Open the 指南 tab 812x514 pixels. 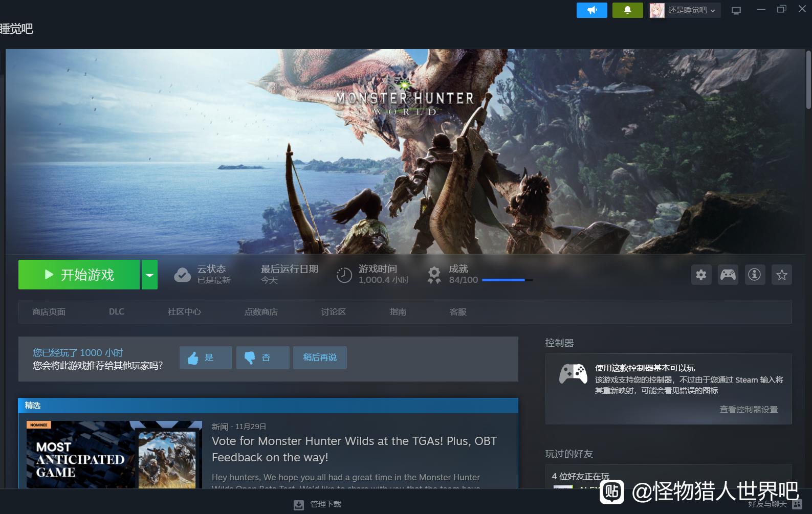click(x=398, y=312)
